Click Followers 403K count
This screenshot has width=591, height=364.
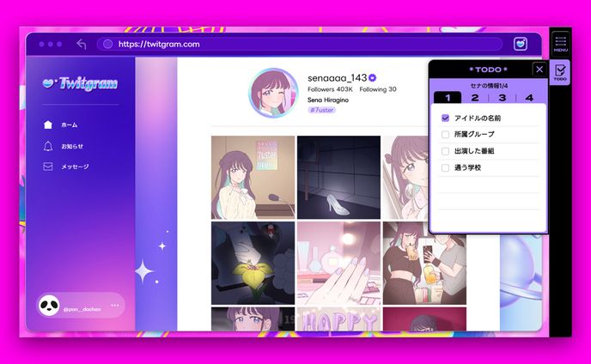330,89
